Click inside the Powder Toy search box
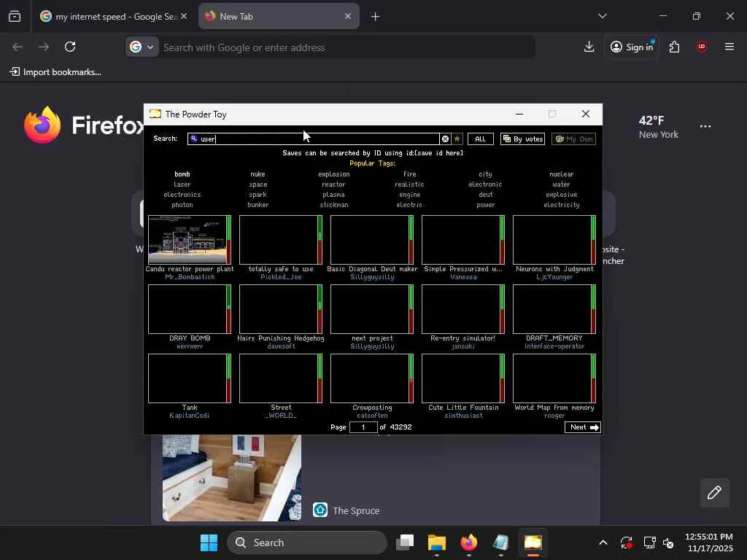This screenshot has width=747, height=560. [313, 139]
